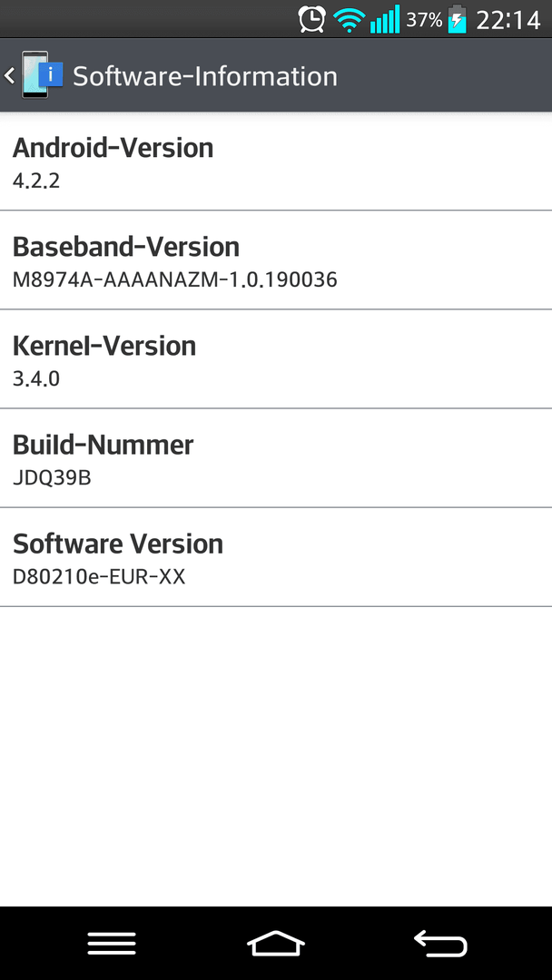This screenshot has height=980, width=552.
Task: Tap the Build-Nummer entry
Action: coord(276,458)
